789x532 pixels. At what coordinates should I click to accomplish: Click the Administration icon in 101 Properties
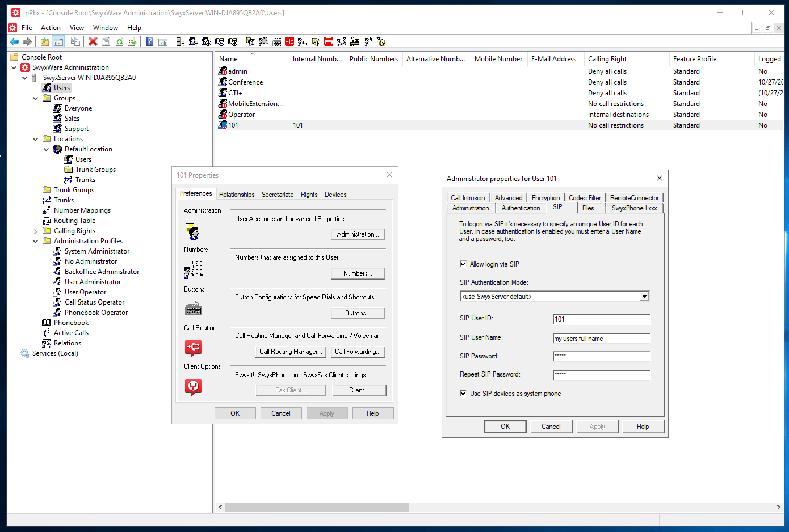pyautogui.click(x=192, y=231)
